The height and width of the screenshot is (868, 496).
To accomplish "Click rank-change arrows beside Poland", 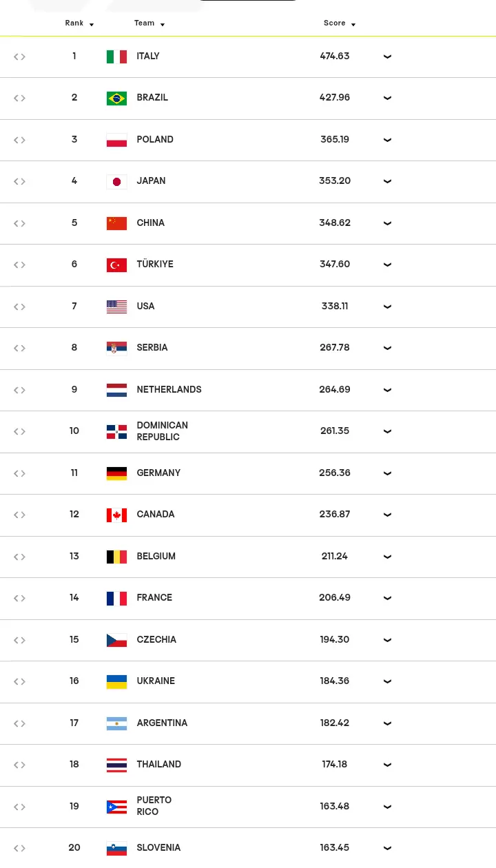I will [x=19, y=140].
